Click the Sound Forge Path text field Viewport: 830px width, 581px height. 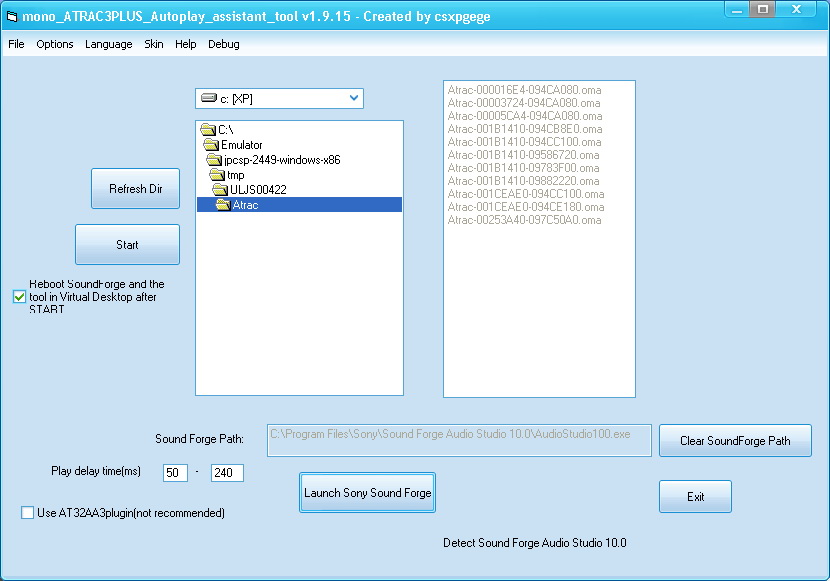click(459, 440)
